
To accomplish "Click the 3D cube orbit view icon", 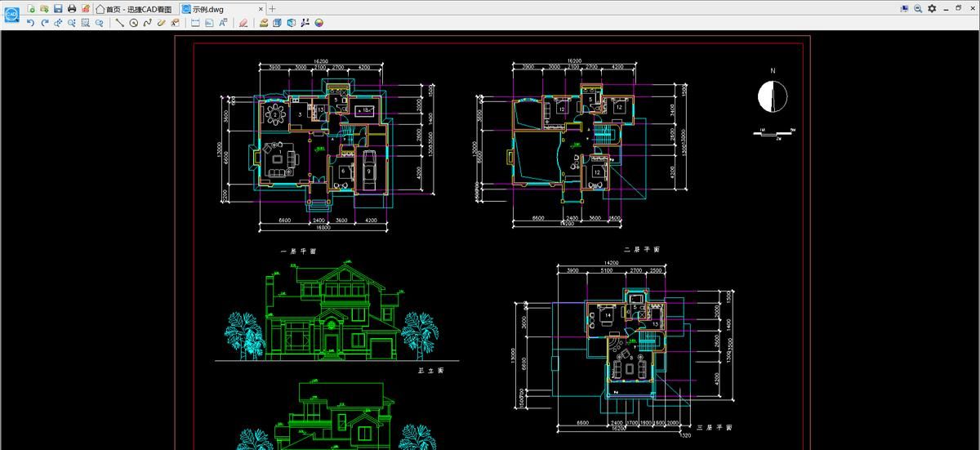I will (x=291, y=23).
